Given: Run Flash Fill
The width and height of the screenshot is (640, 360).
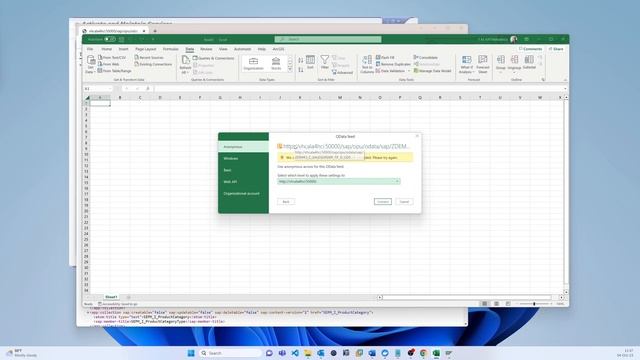Looking at the screenshot, I should 385,58.
